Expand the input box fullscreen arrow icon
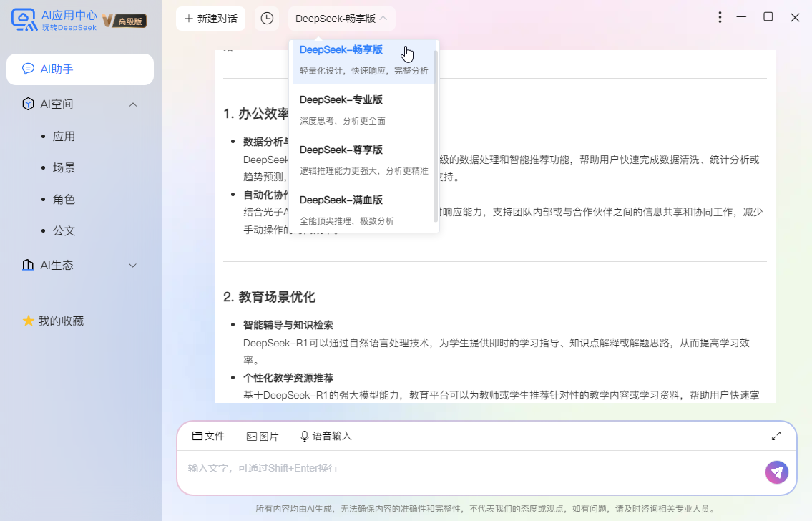The height and width of the screenshot is (521, 812). pyautogui.click(x=776, y=435)
